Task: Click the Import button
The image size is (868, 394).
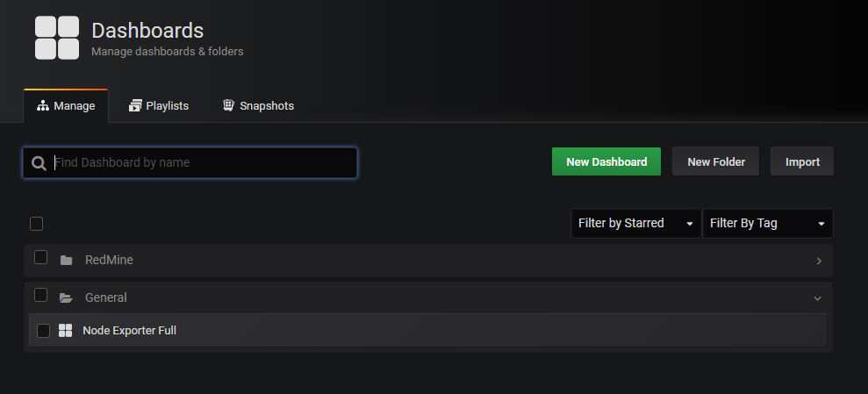Action: (802, 161)
